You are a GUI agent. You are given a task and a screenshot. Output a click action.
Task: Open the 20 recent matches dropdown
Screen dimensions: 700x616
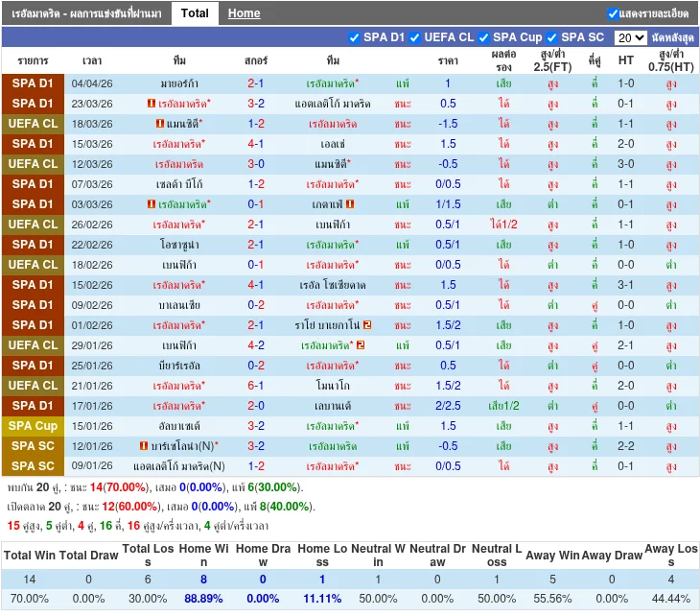(630, 37)
